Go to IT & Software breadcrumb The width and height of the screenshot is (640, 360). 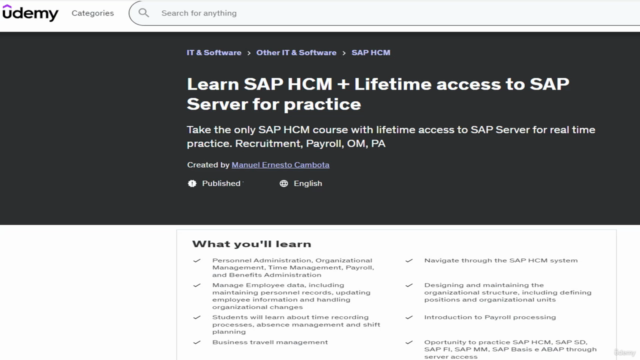(x=214, y=53)
